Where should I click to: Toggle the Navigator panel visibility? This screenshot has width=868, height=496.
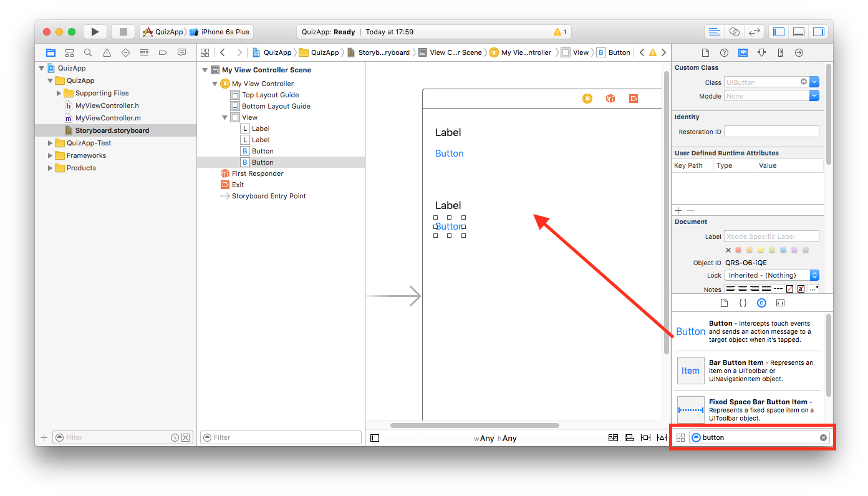coord(779,32)
